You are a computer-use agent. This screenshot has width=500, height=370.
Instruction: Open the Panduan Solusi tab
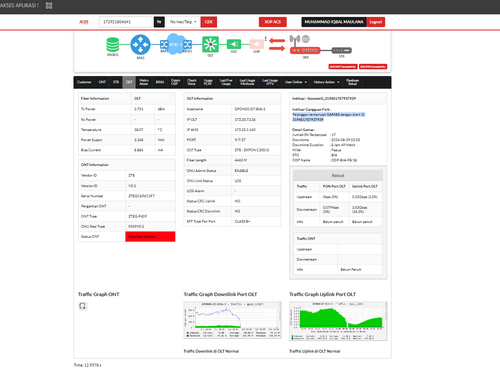(x=353, y=82)
